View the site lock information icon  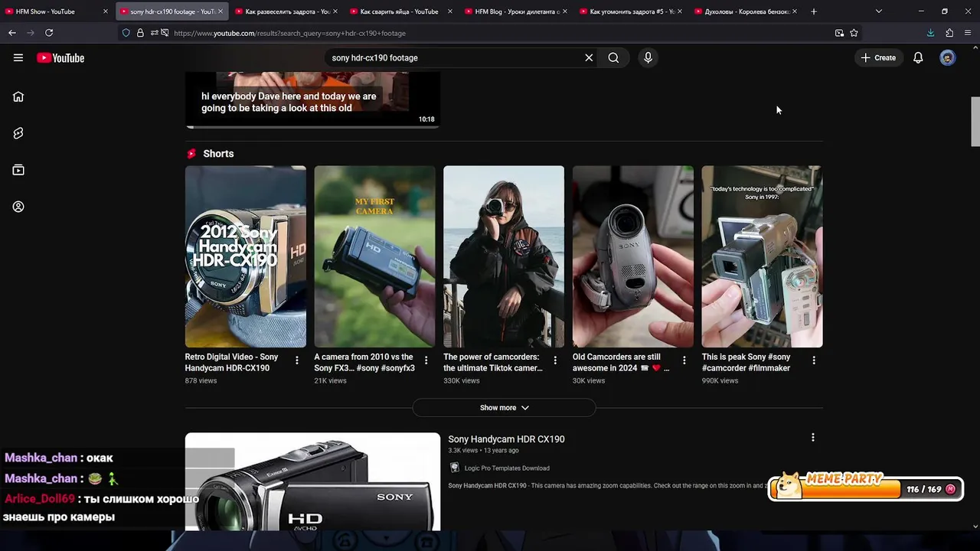click(140, 33)
